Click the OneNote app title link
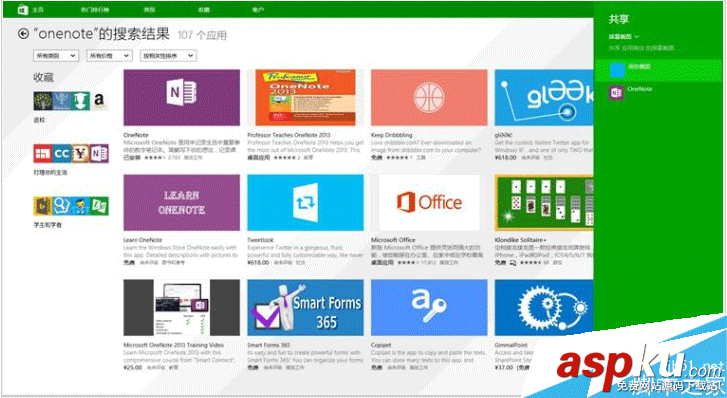This screenshot has width=727, height=398. click(136, 135)
